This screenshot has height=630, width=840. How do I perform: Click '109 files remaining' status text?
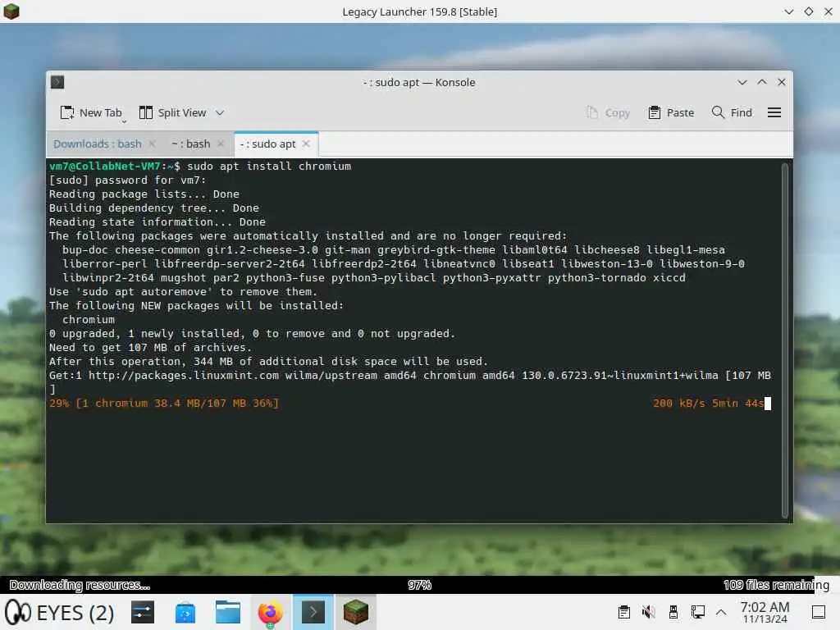(776, 584)
